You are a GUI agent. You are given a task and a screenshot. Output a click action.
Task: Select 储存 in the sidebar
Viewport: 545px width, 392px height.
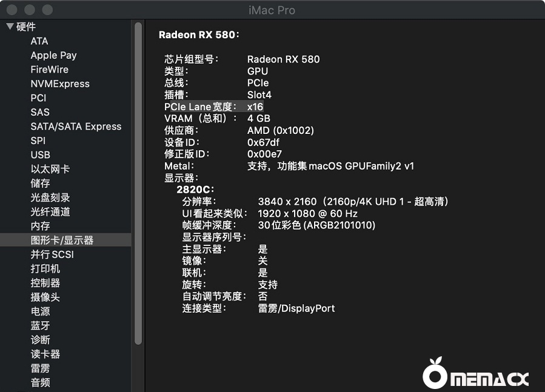point(40,184)
